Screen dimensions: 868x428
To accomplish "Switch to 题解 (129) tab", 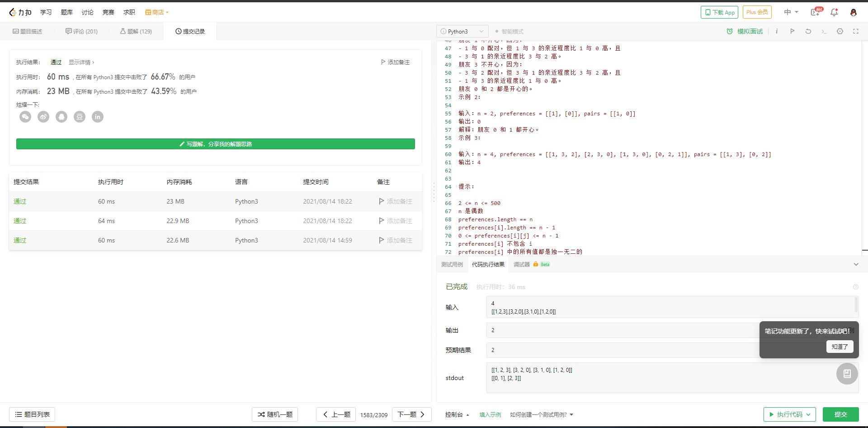I will [x=136, y=31].
